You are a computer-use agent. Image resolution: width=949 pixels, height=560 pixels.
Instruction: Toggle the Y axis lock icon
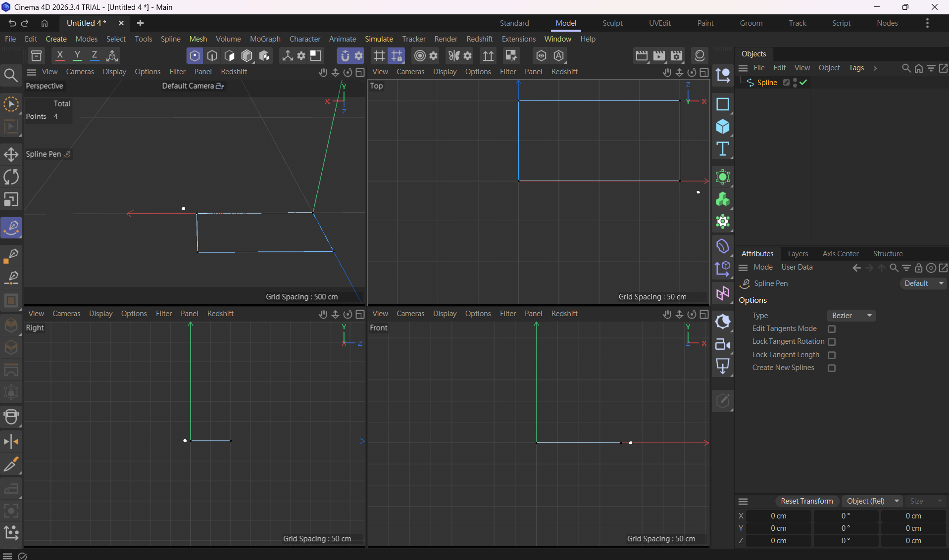pos(77,56)
